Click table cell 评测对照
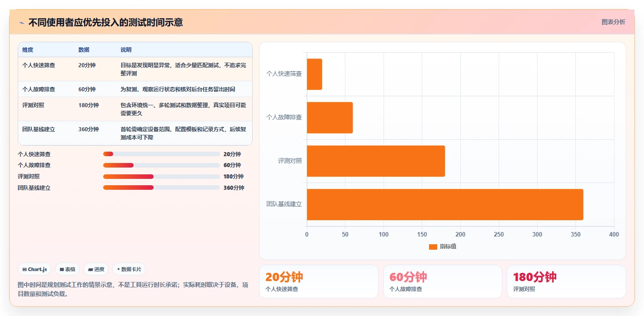The height and width of the screenshot is (316, 644). (33, 105)
